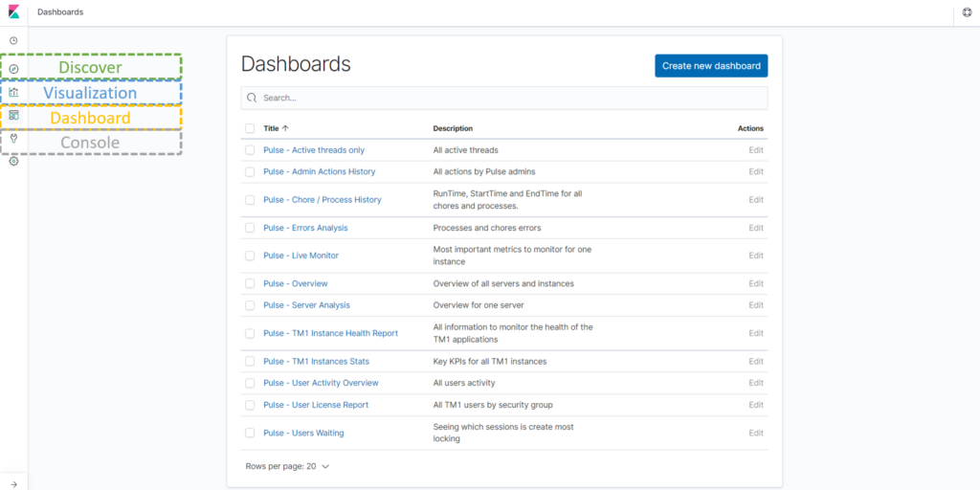Click the Kibana logo icon
This screenshot has width=980, height=490.
click(x=13, y=12)
